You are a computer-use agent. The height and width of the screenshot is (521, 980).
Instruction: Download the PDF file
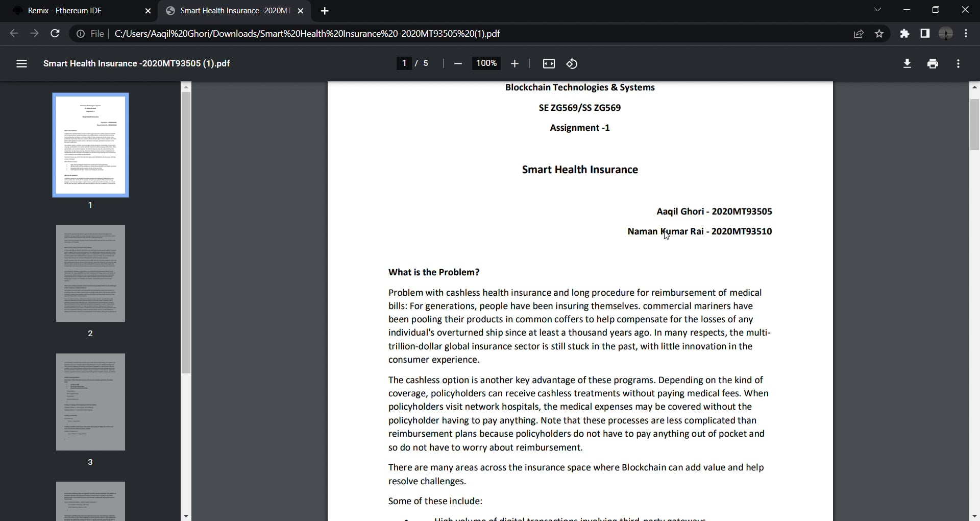pos(908,63)
